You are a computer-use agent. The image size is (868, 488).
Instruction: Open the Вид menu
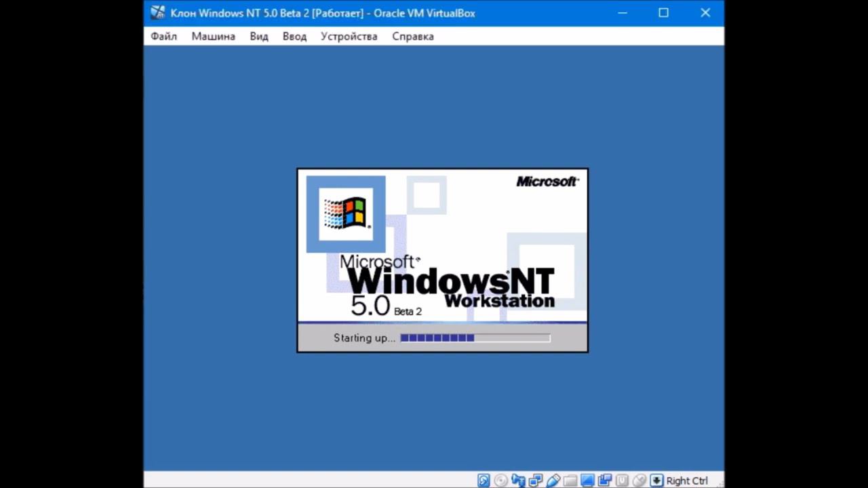(x=259, y=37)
